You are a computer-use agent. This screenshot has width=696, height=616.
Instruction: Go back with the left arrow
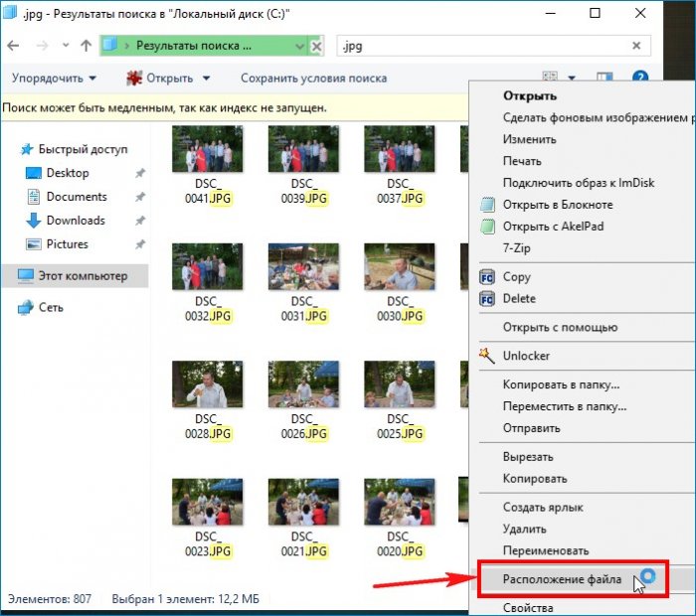[13, 46]
